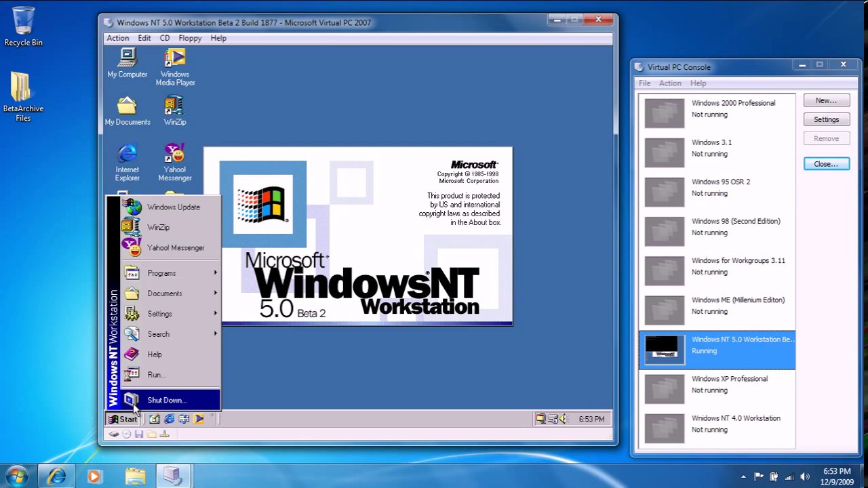Select running Windows NT 5.0 Workstation entry
This screenshot has width=868, height=488.
click(x=717, y=349)
